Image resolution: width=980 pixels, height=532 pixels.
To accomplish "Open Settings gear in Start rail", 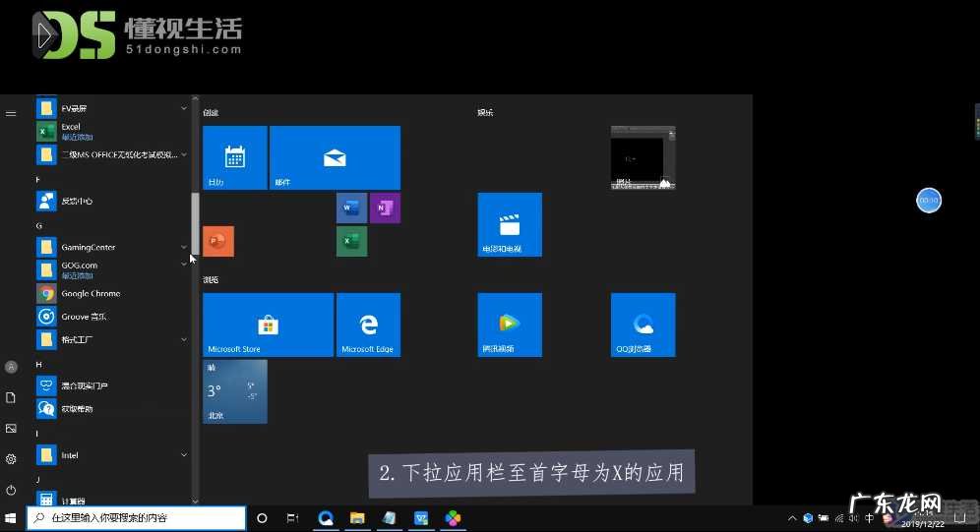I will click(11, 459).
